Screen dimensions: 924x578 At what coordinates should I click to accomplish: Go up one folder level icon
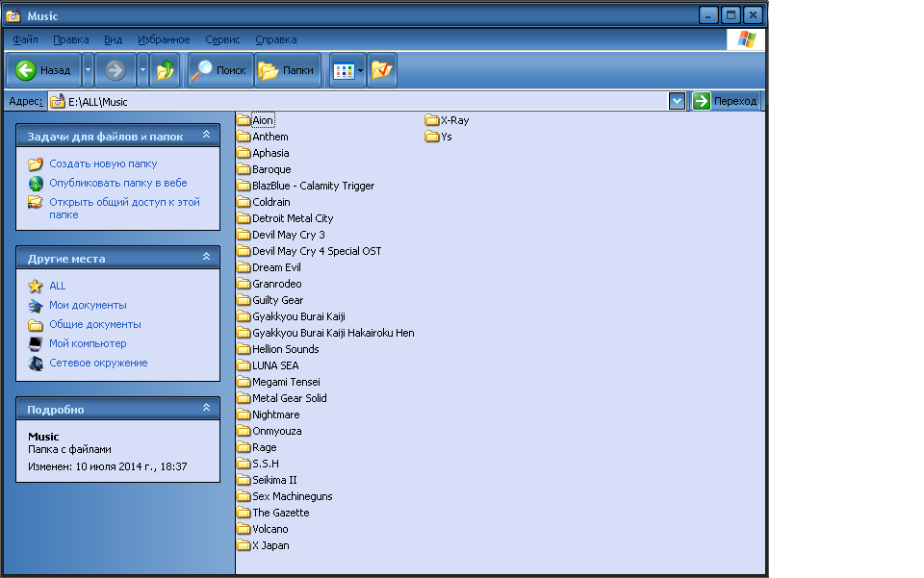(165, 70)
